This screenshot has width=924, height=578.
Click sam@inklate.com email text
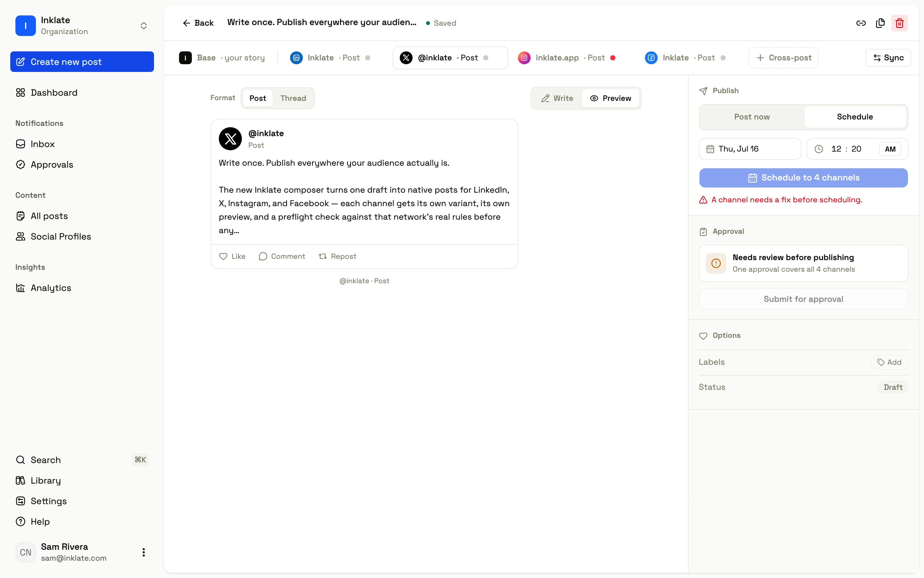(74, 558)
